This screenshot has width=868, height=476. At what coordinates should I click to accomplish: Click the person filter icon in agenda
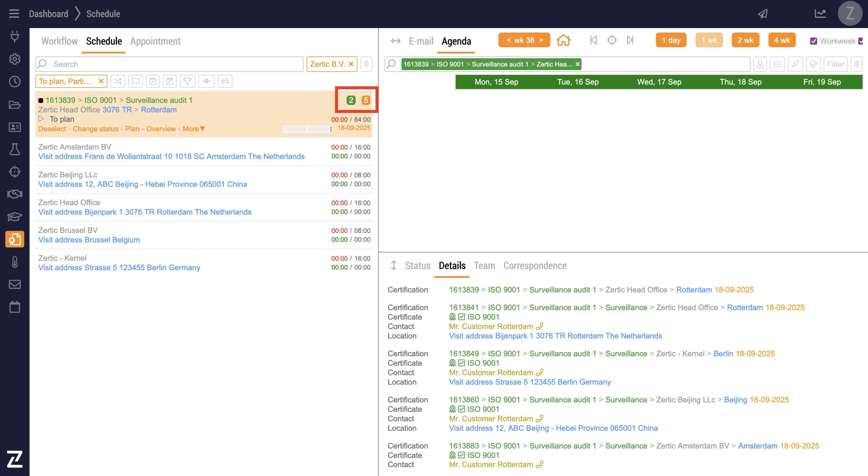760,64
